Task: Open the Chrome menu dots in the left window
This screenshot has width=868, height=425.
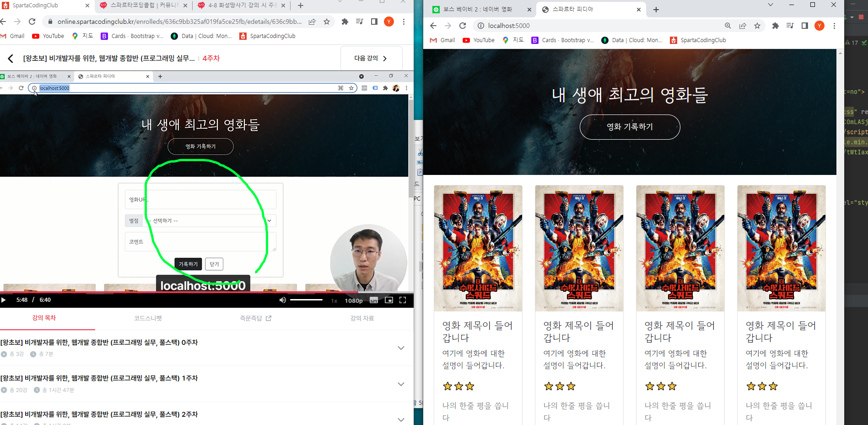Action: point(404,22)
